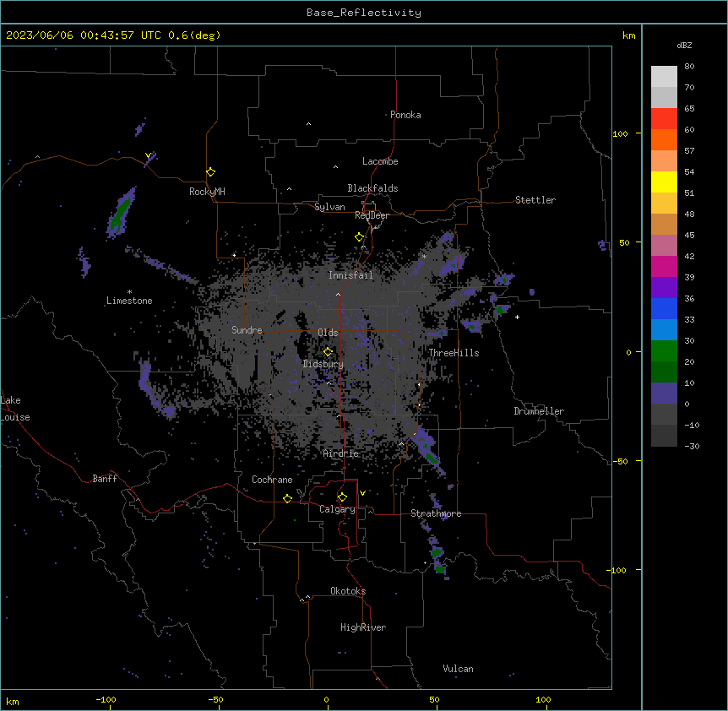The width and height of the screenshot is (728, 711).
Task: Click the Sundre town label
Action: pos(247,330)
